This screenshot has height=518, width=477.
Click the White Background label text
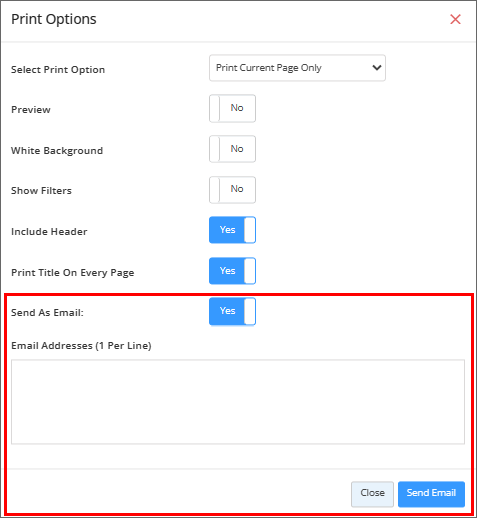[57, 151]
